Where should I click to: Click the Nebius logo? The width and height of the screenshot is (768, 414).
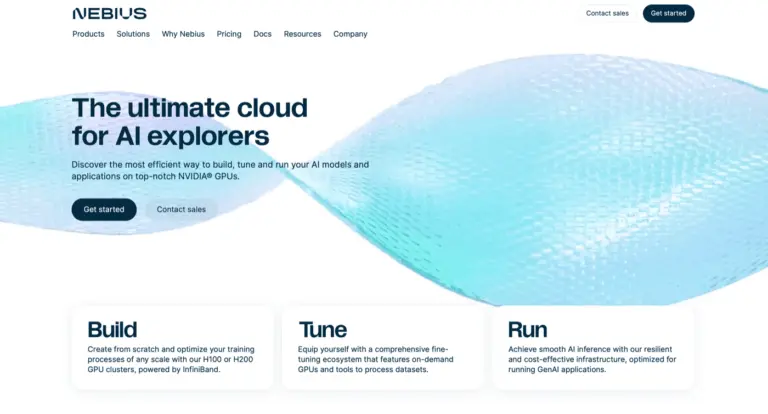(109, 13)
